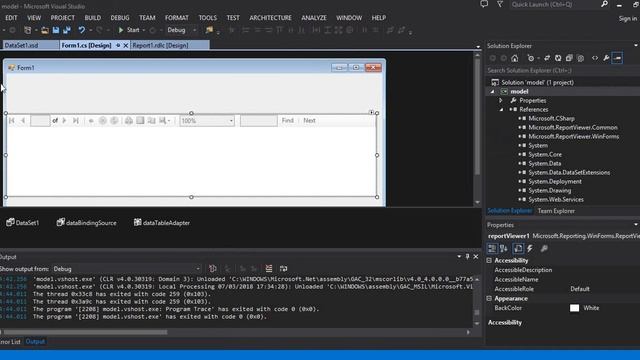Collapse the References node
640x360 pixels.
pyautogui.click(x=501, y=110)
